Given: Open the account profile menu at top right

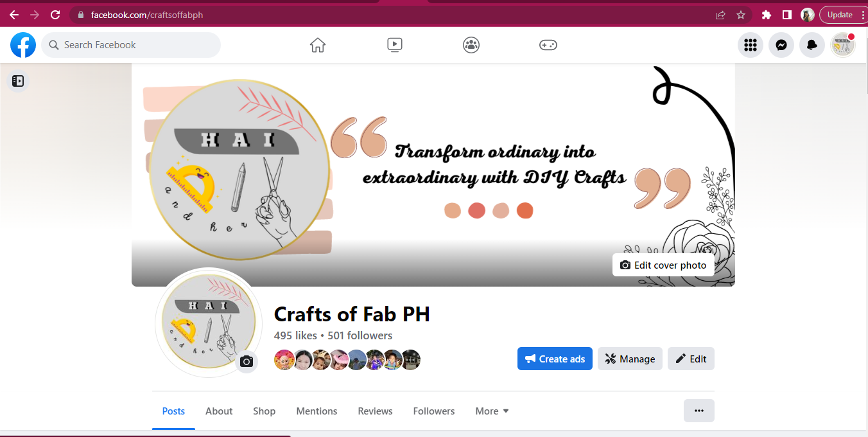Looking at the screenshot, I should (843, 45).
